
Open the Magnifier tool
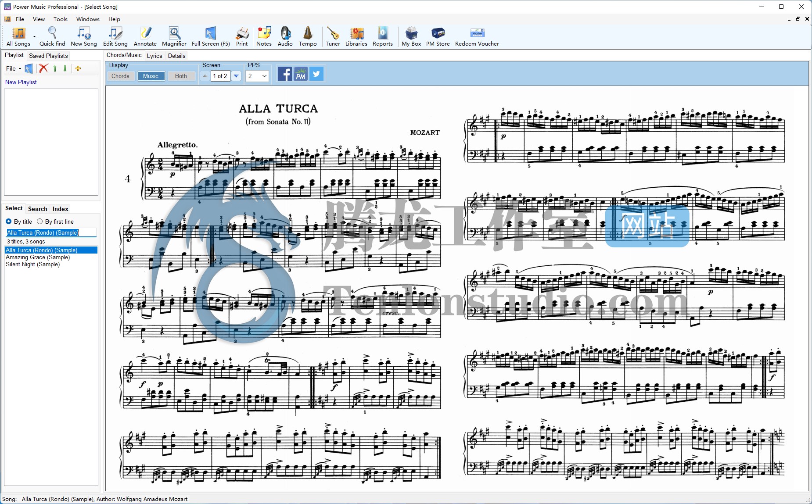click(174, 36)
